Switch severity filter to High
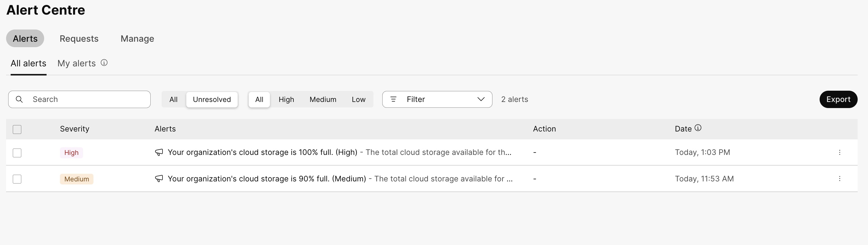The width and height of the screenshot is (868, 245). tap(286, 99)
